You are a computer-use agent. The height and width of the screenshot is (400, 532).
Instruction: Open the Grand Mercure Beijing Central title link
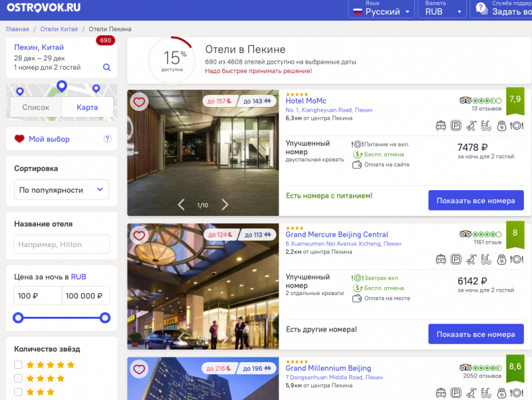pos(336,235)
